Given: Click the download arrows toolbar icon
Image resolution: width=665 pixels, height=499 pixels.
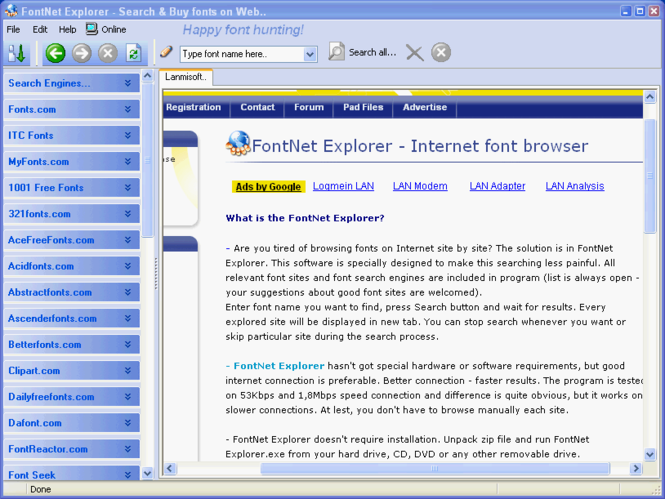Looking at the screenshot, I should [17, 53].
